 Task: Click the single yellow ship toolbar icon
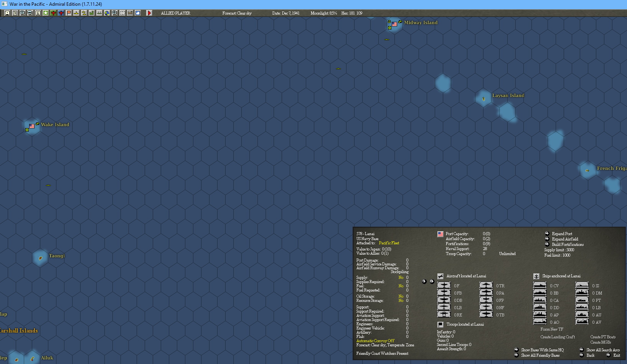(x=76, y=13)
